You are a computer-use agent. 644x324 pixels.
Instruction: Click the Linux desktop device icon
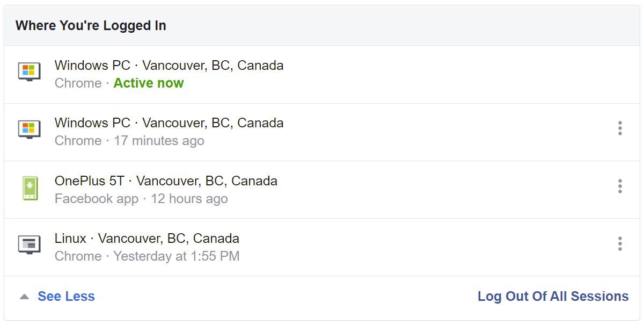tap(29, 244)
